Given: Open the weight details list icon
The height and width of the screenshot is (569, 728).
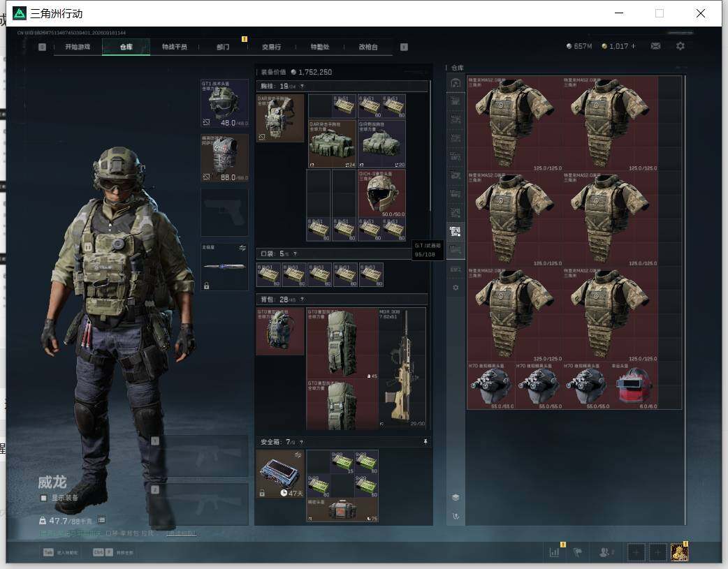Looking at the screenshot, I should pyautogui.click(x=102, y=520).
